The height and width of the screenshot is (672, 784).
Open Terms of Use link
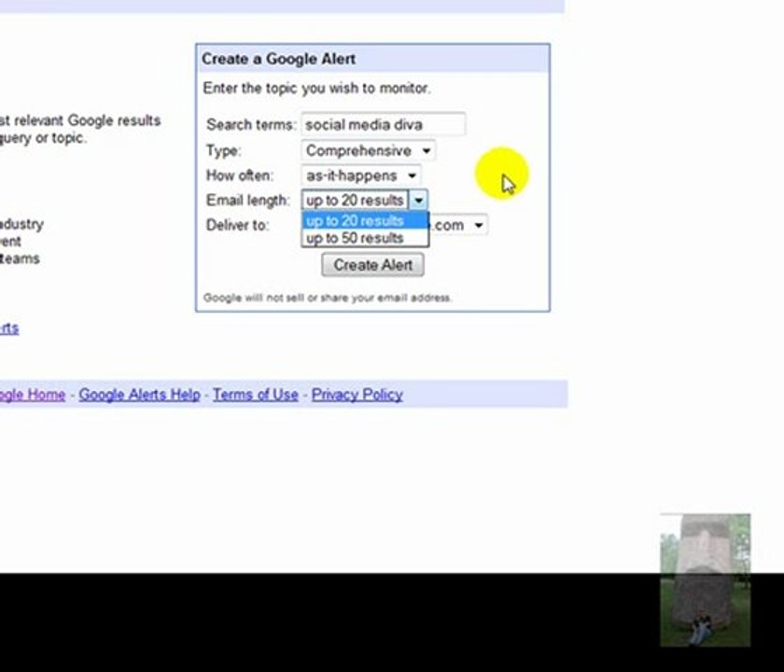(256, 395)
